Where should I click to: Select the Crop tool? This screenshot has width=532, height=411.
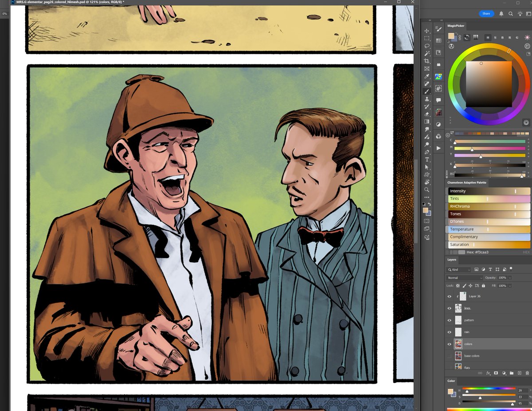[x=427, y=61]
